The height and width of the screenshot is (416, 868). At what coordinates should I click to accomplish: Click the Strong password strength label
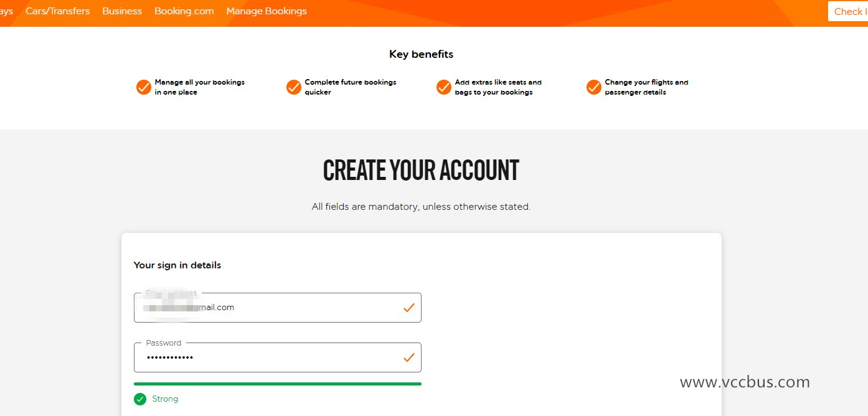165,399
